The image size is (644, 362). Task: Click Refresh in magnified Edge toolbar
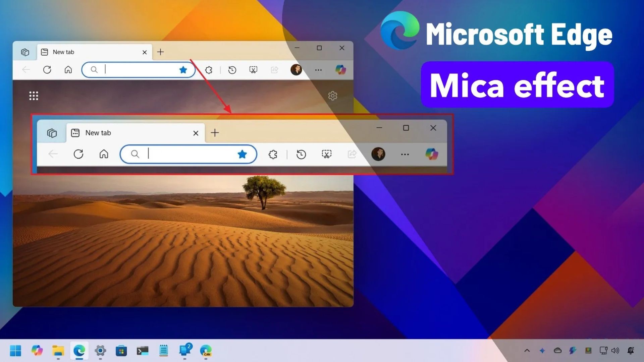[78, 154]
